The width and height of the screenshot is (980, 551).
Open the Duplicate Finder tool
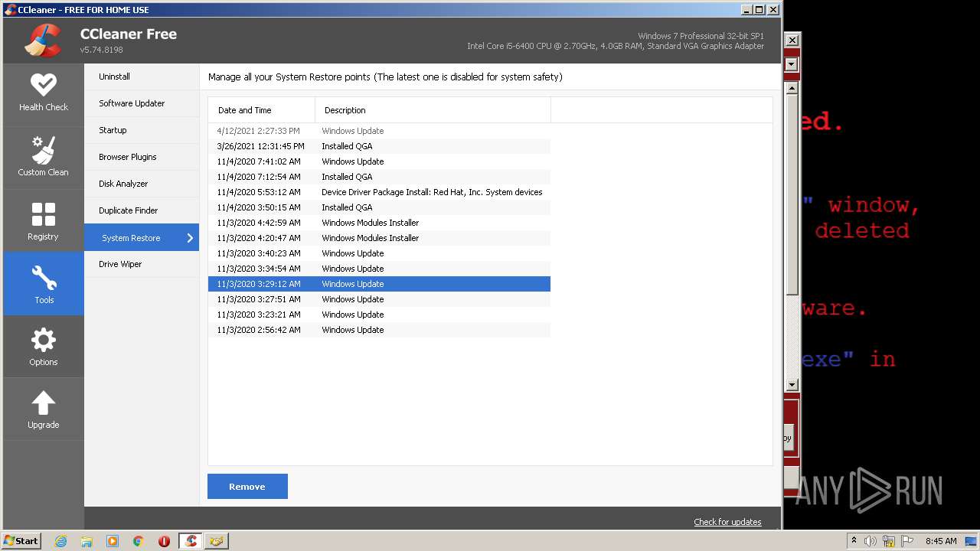(x=142, y=210)
